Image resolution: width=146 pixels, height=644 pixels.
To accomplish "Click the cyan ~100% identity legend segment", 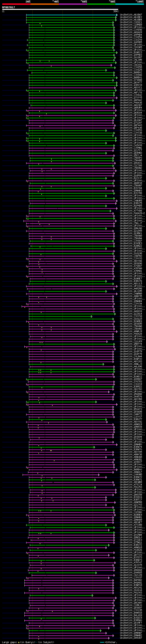I will 130,4.
